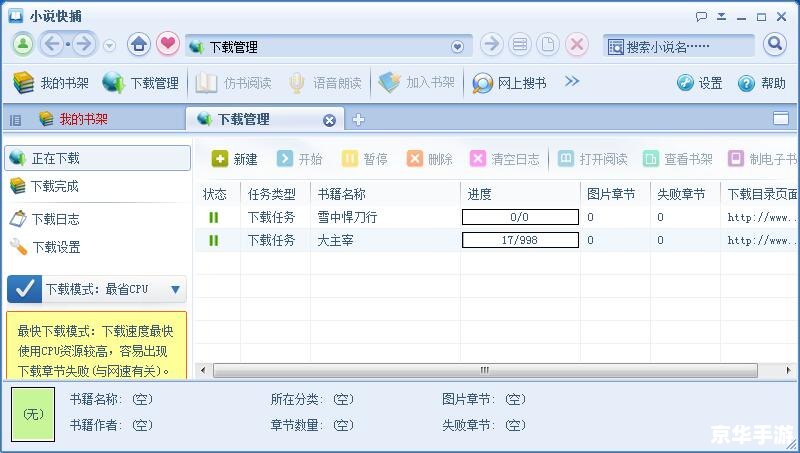Toggle the 下载模式 checkmark icon
The image size is (800, 453).
[27, 289]
